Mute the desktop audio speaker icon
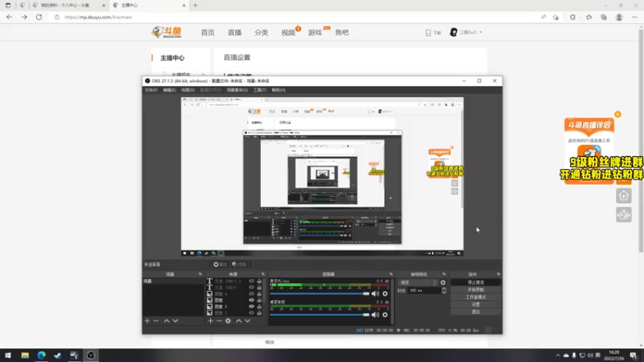 point(375,315)
